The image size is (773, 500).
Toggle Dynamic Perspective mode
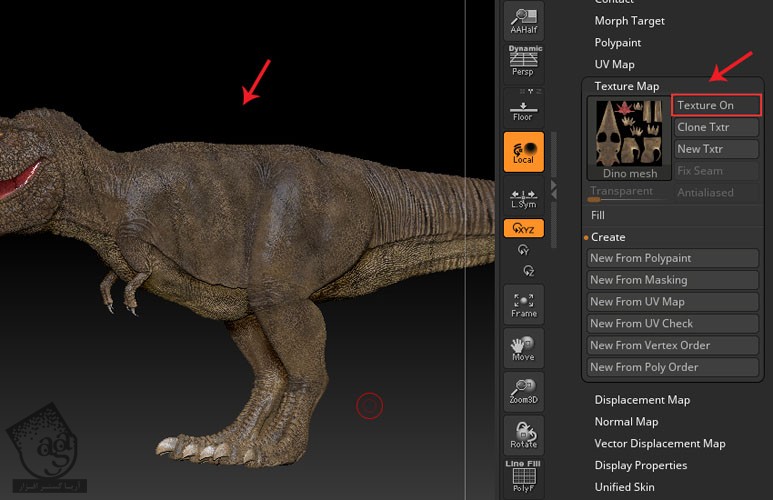pos(524,62)
